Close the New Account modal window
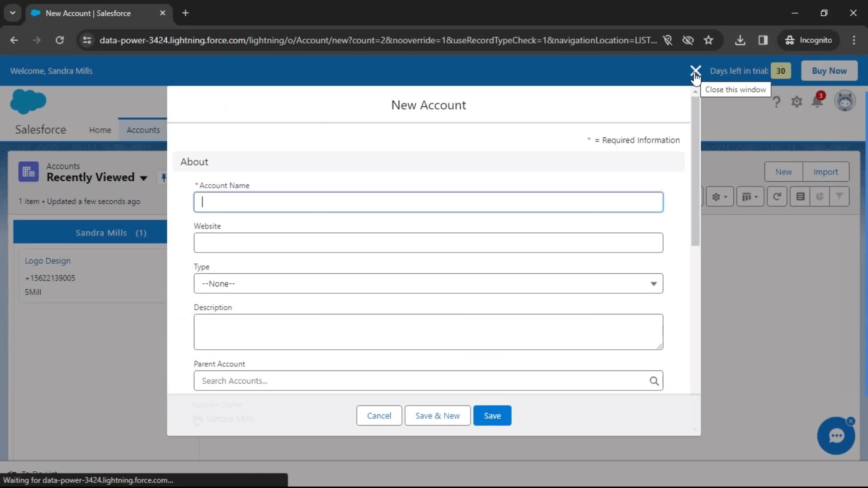This screenshot has width=868, height=488. pos(695,70)
